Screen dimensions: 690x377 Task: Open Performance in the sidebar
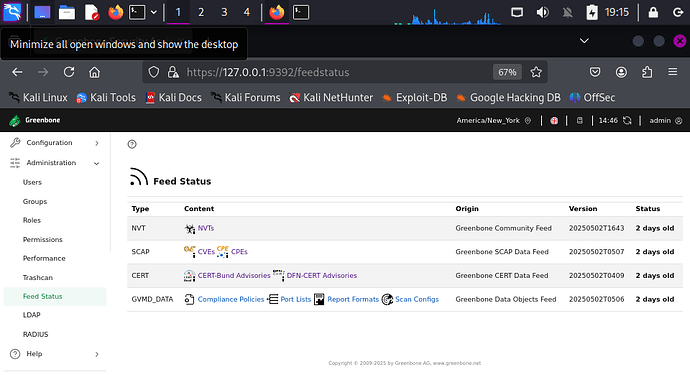tap(44, 258)
